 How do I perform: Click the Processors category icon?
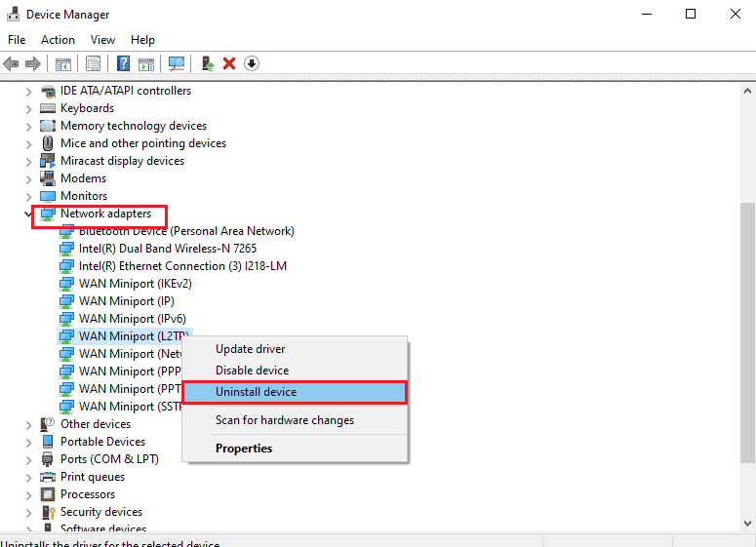48,494
